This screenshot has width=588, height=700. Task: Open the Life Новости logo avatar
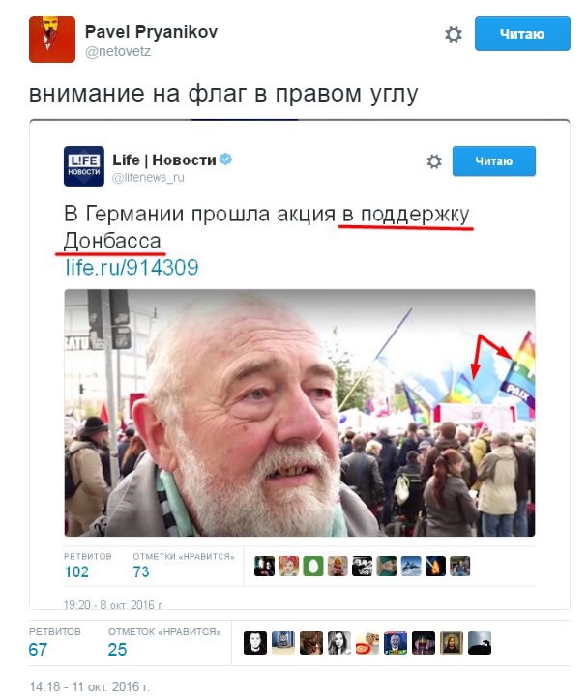coord(84,166)
